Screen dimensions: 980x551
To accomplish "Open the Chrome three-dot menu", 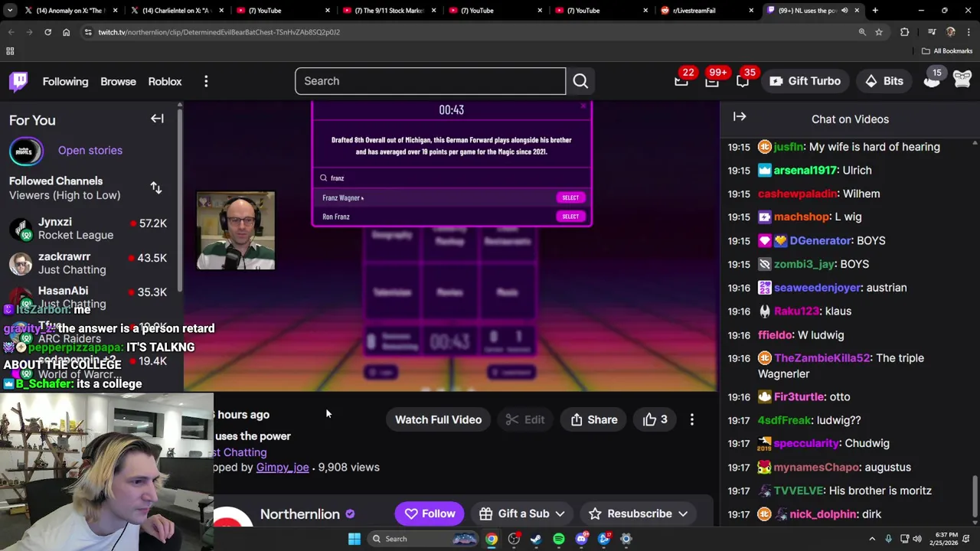I will [x=969, y=32].
